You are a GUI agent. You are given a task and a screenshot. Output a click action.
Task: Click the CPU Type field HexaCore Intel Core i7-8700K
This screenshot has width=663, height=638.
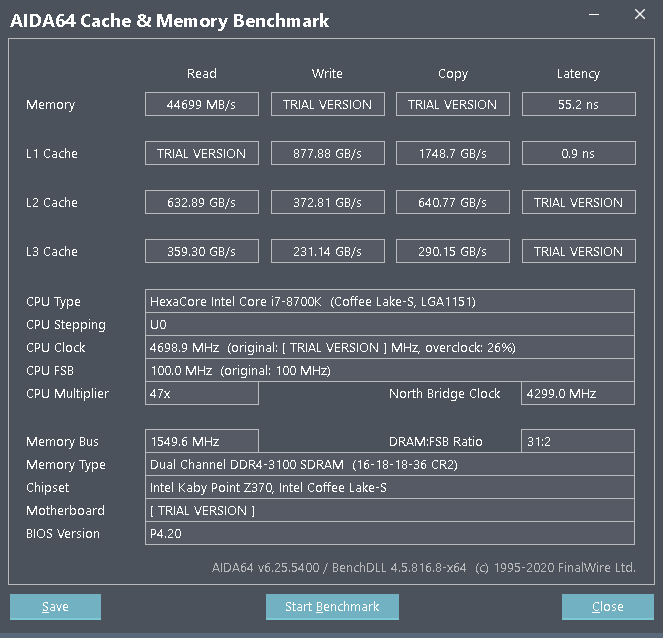[x=389, y=301]
